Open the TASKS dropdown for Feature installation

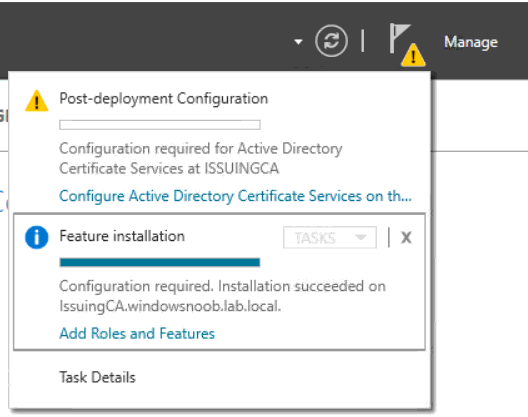tap(330, 238)
